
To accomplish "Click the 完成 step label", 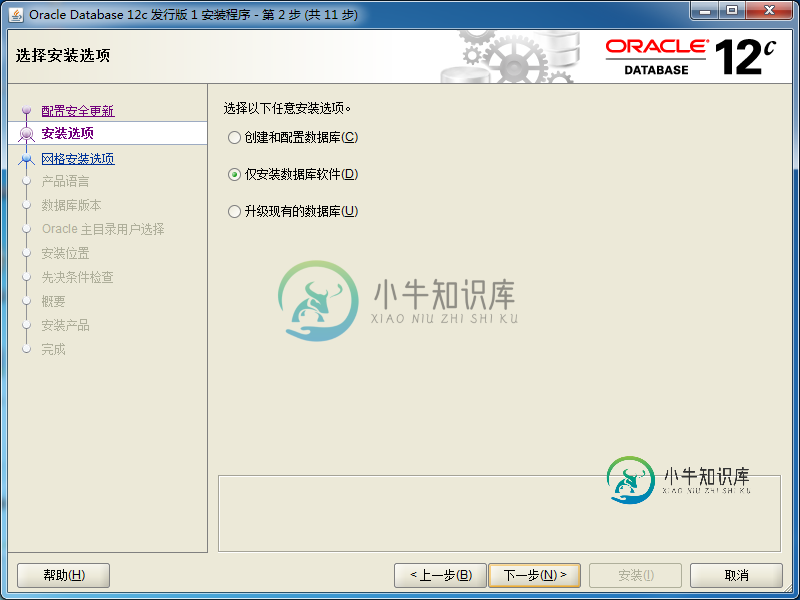I will [x=54, y=349].
